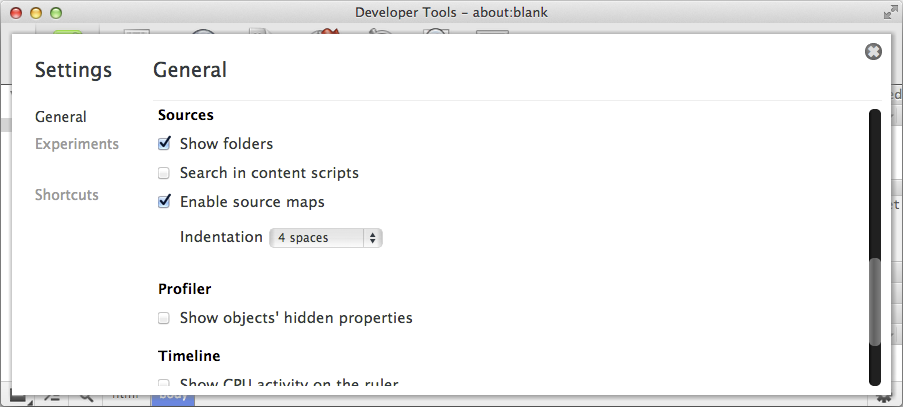Minimize the Developer Tools window
The image size is (903, 407).
click(36, 13)
